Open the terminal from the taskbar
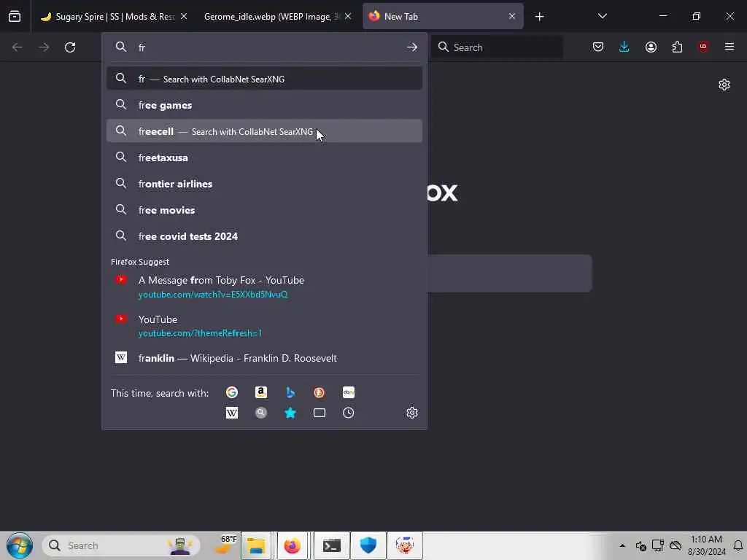 click(331, 545)
